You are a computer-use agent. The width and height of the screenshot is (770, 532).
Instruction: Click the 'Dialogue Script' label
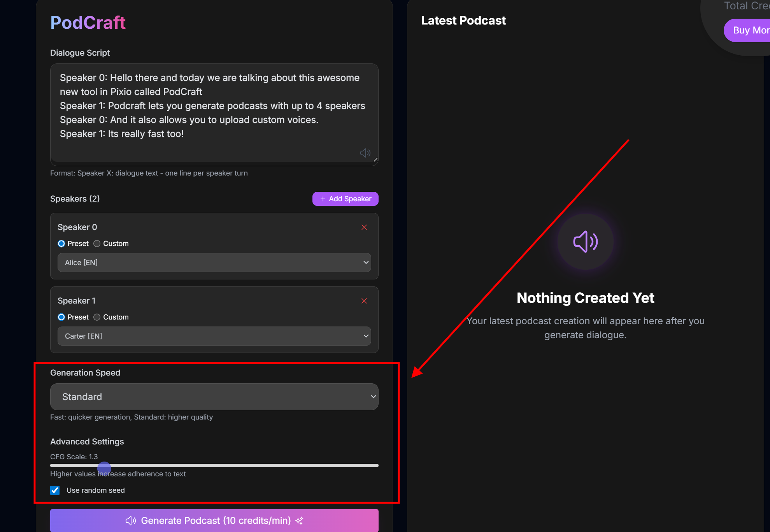coord(80,53)
